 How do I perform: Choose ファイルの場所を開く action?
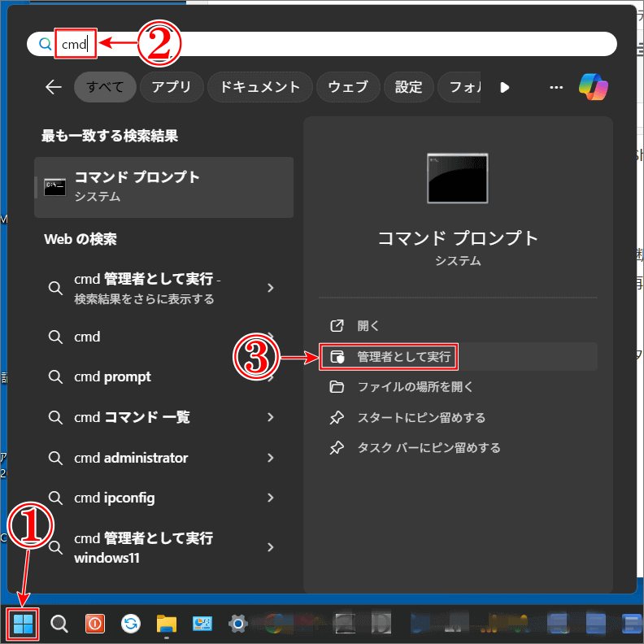pos(458,387)
